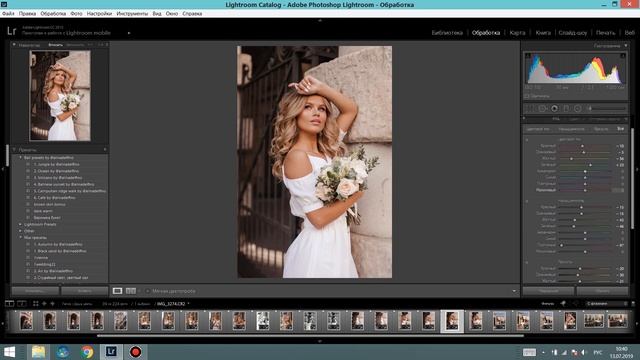Viewport: 640px width, 360px height.
Task: Apply the 1. Jungle preset
Action: pos(56,164)
